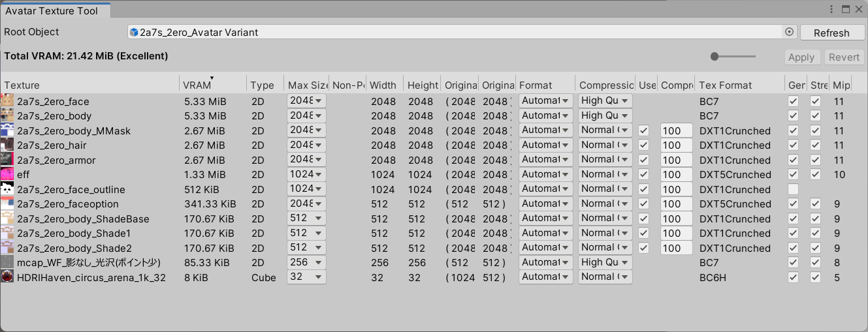Open Max Size dropdown for 2a7s_2ero_face
The height and width of the screenshot is (332, 868).
click(306, 101)
